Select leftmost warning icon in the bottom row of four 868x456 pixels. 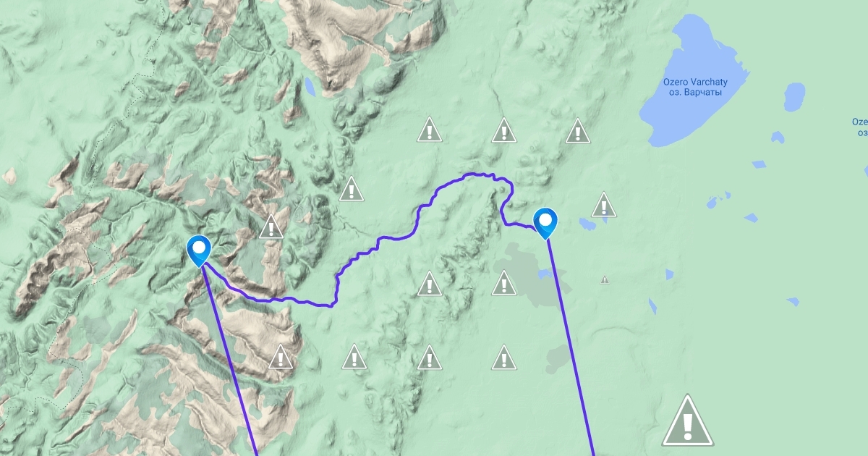click(281, 357)
